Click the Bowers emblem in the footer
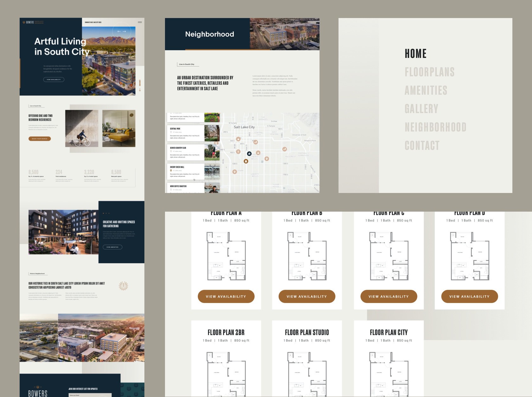532x397 pixels. pyautogui.click(x=38, y=387)
